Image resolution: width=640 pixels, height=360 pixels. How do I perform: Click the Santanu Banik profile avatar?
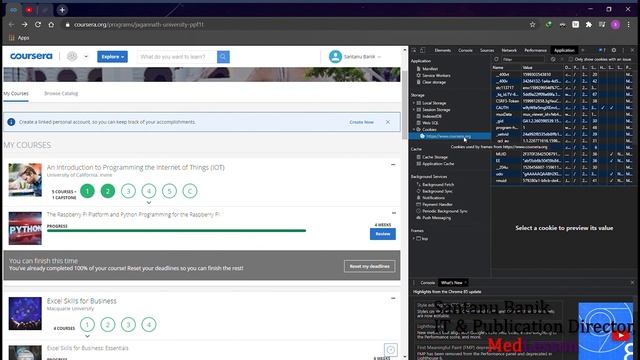335,57
